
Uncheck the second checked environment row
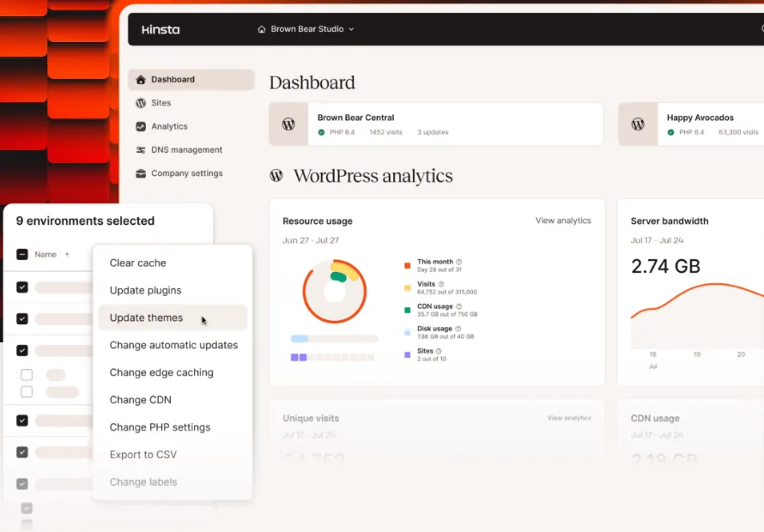point(22,318)
